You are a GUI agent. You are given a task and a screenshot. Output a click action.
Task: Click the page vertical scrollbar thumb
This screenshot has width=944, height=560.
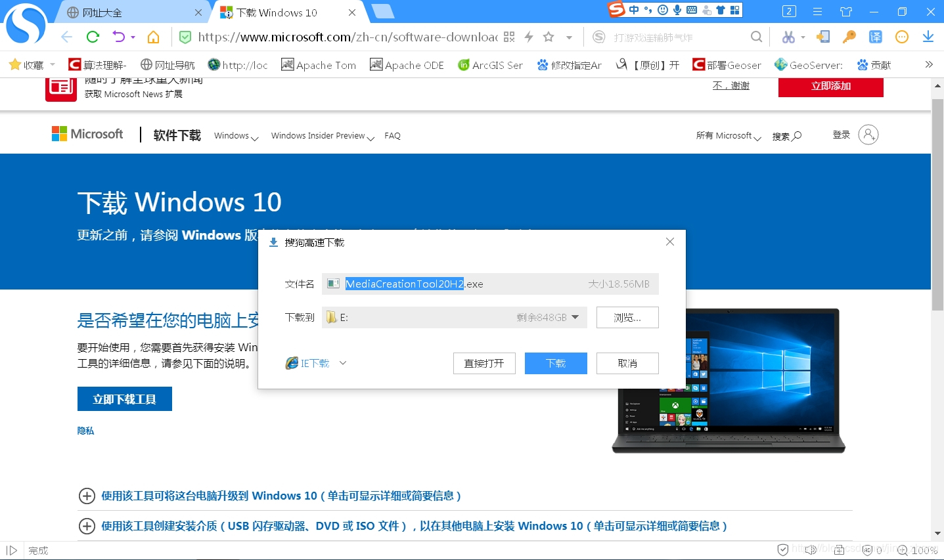pos(937,204)
